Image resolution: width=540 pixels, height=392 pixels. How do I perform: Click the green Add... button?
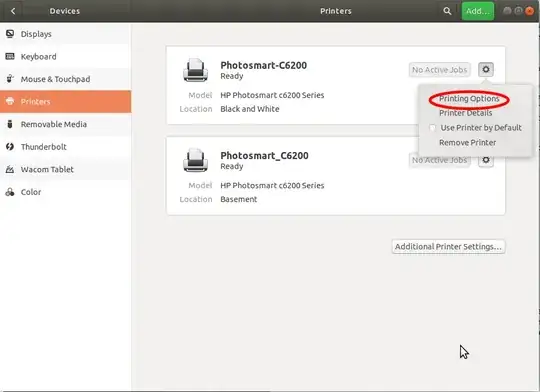point(478,11)
